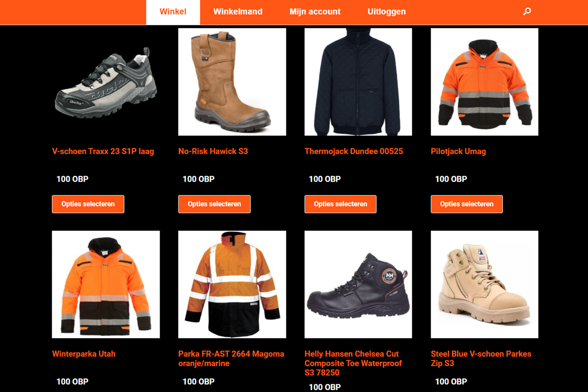Open the search magnifier icon
588x392 pixels.
527,12
